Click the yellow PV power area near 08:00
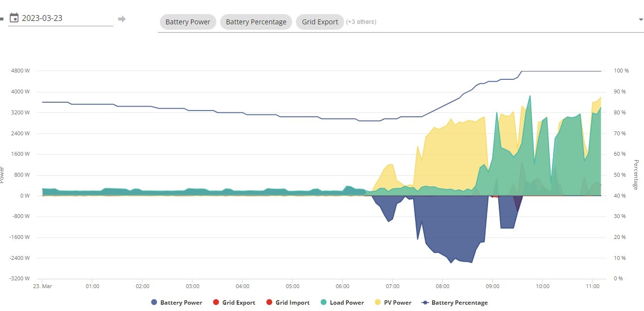This screenshot has height=311, width=644. 442,156
